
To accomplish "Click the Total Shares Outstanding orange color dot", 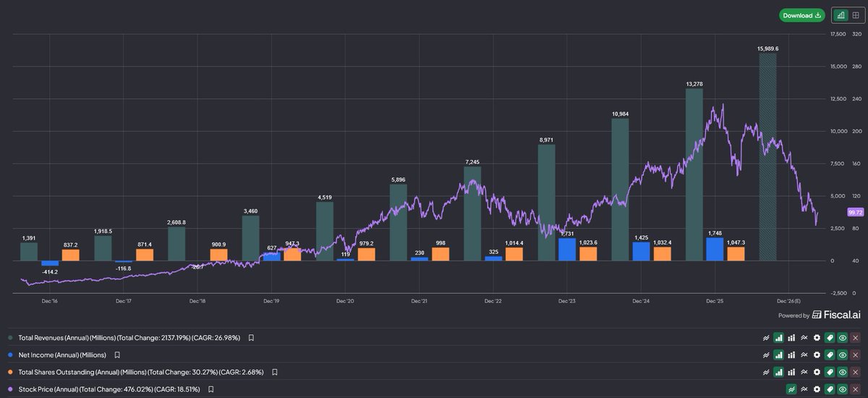I will point(9,372).
